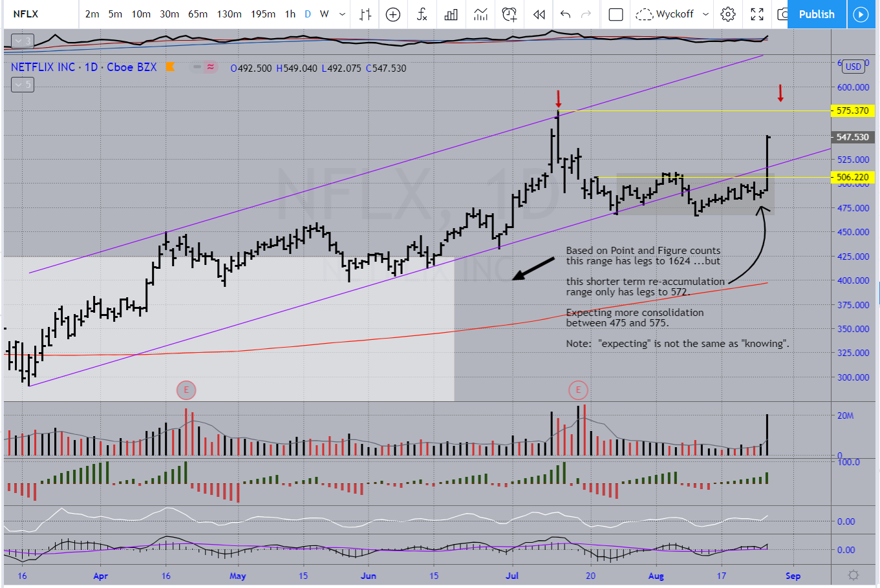Click the Wyckoff layout name
Screen dimensions: 880x588
point(674,14)
